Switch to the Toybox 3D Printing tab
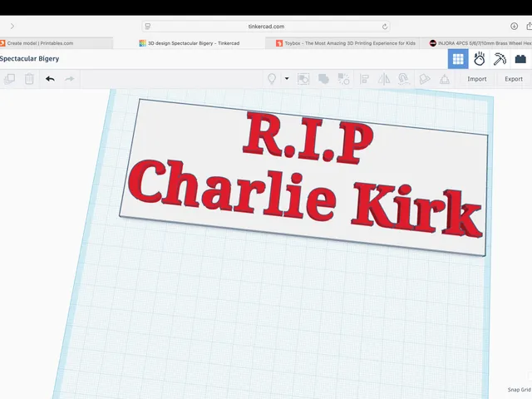 pyautogui.click(x=346, y=43)
